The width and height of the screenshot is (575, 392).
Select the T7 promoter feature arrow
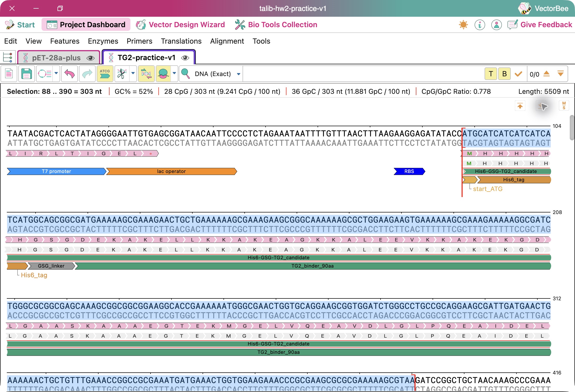point(56,171)
